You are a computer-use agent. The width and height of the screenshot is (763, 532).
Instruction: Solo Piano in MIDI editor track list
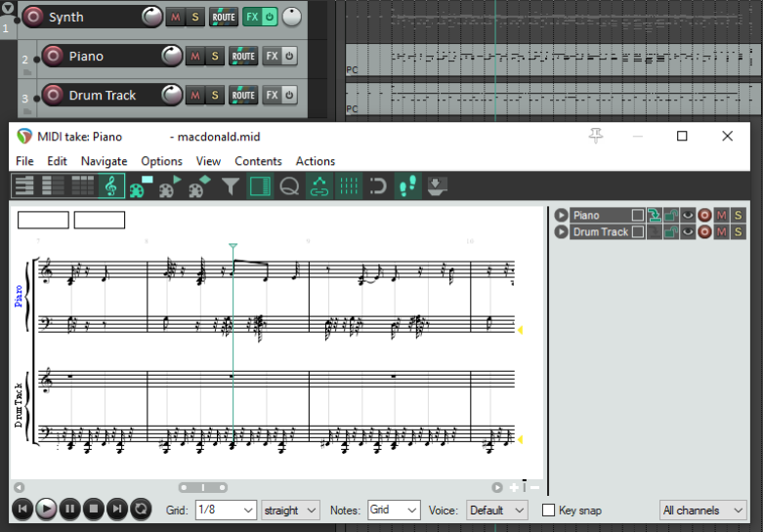(739, 215)
